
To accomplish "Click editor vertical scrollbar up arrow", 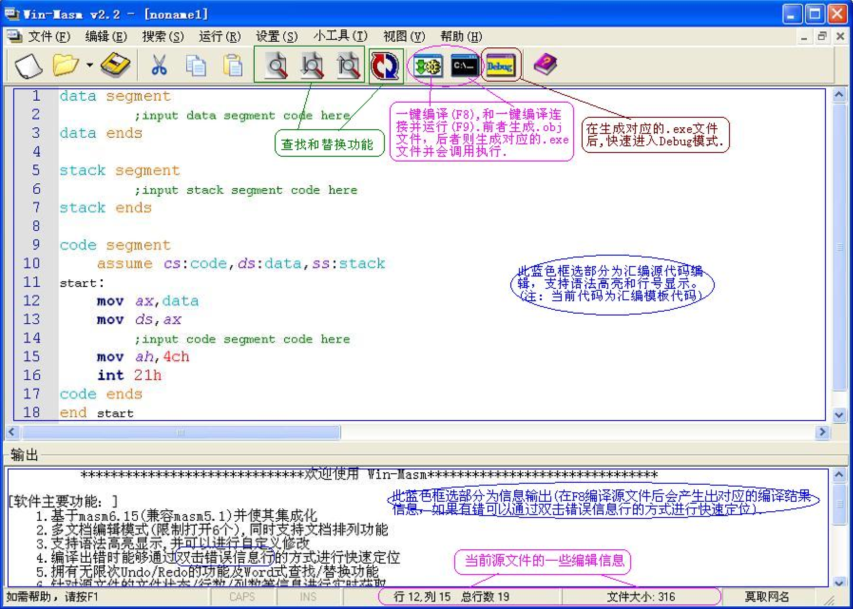I will [839, 95].
